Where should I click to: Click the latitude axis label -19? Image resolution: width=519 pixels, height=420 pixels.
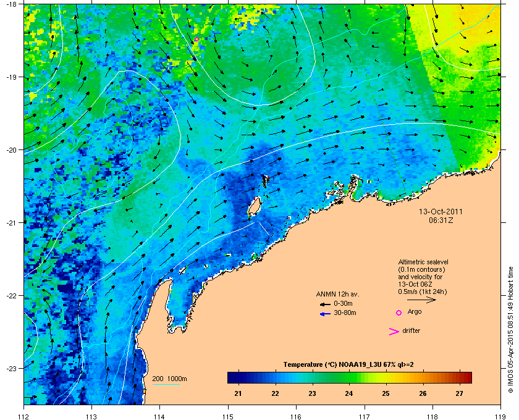[x=11, y=77]
